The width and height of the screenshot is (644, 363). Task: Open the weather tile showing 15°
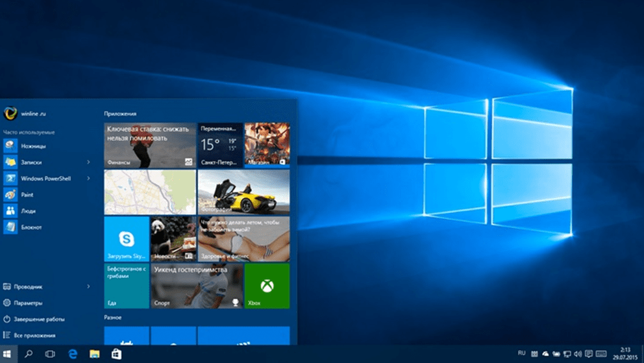click(219, 145)
